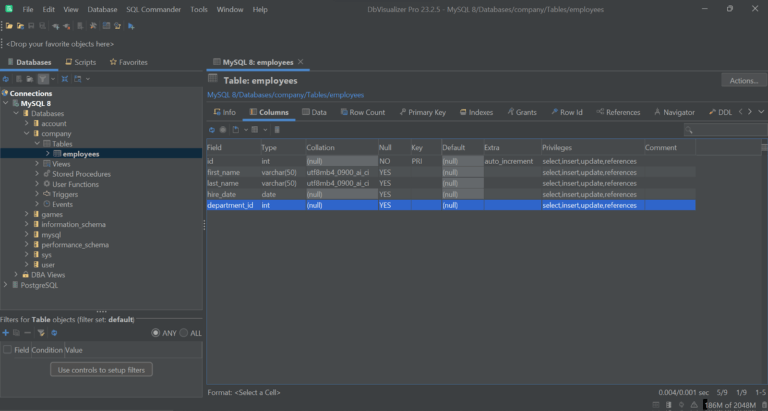The image size is (768, 411).
Task: Collapse the Databases node under MySQL 8
Action: coord(16,113)
